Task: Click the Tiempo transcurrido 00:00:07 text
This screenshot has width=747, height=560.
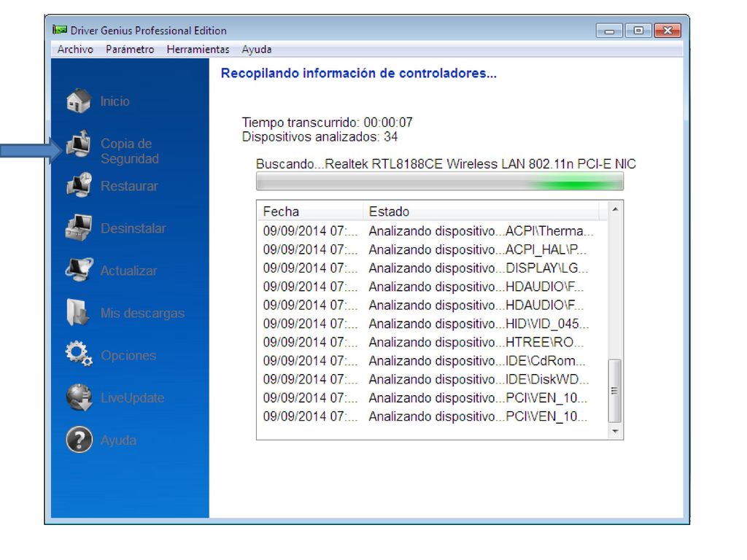Action: (328, 122)
